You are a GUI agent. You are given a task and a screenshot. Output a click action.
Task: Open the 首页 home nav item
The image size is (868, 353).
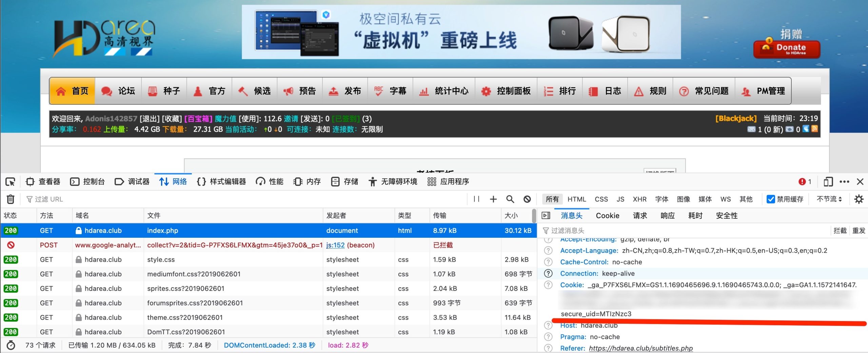[x=72, y=91]
